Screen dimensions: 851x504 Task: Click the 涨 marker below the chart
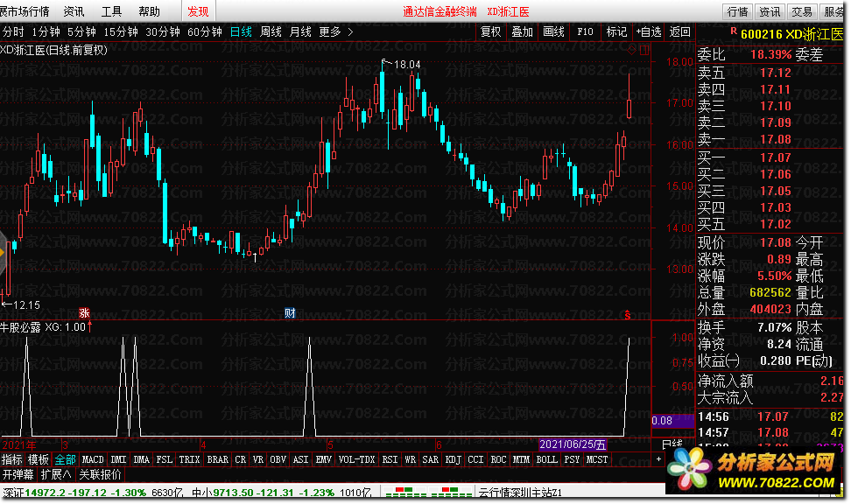84,313
